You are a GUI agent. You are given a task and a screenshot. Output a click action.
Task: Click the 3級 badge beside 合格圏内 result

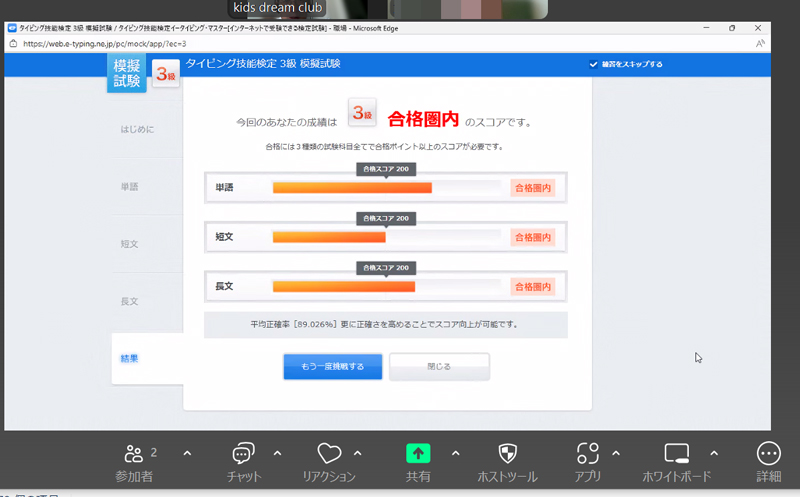(x=362, y=112)
